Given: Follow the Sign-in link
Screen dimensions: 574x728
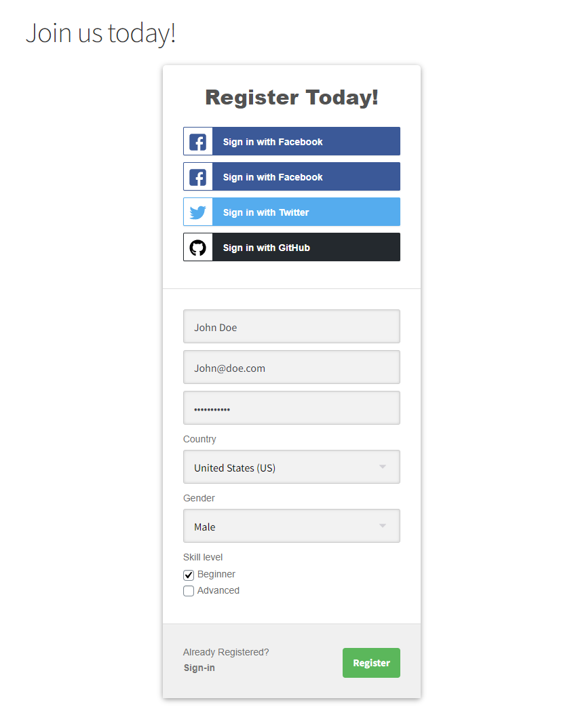Looking at the screenshot, I should click(199, 668).
